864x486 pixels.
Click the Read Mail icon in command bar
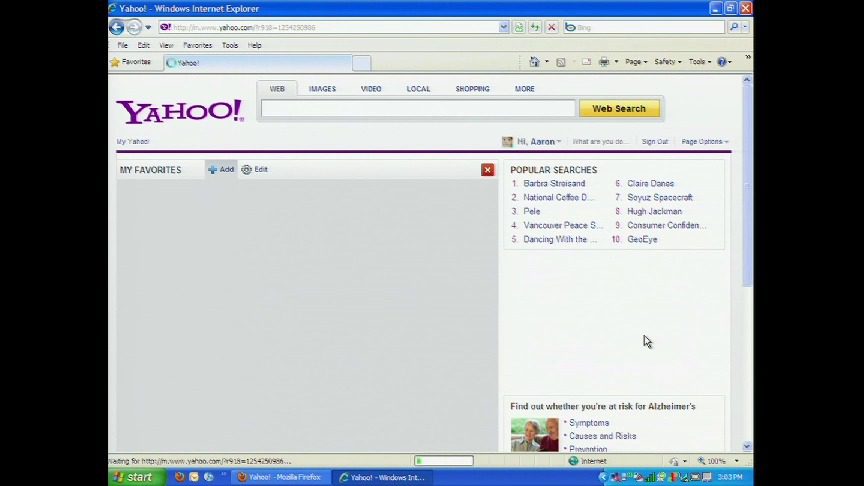tap(586, 62)
